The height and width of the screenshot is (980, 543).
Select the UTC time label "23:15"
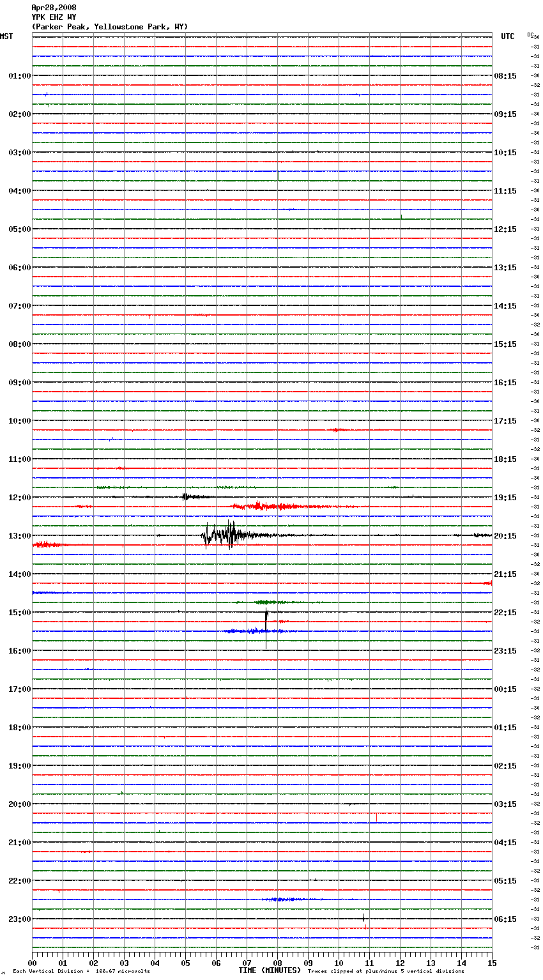coord(505,651)
